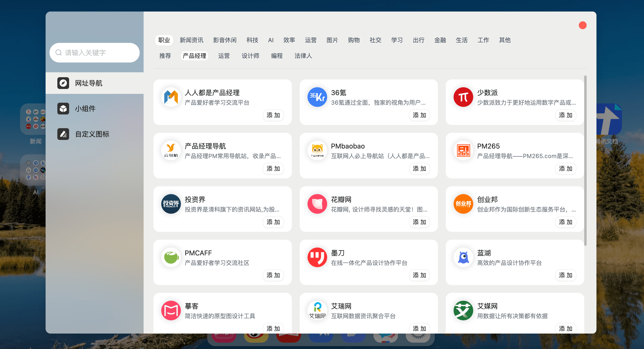Viewport: 644px width, 349px height.
Task: Select the 图片 category tab
Action: (x=332, y=40)
